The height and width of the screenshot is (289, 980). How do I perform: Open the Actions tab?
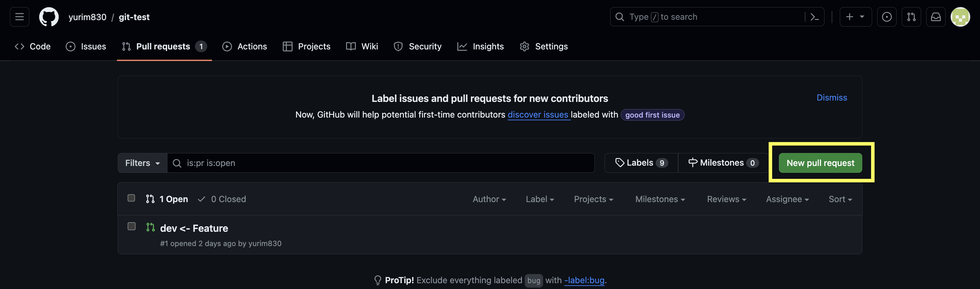[245, 46]
